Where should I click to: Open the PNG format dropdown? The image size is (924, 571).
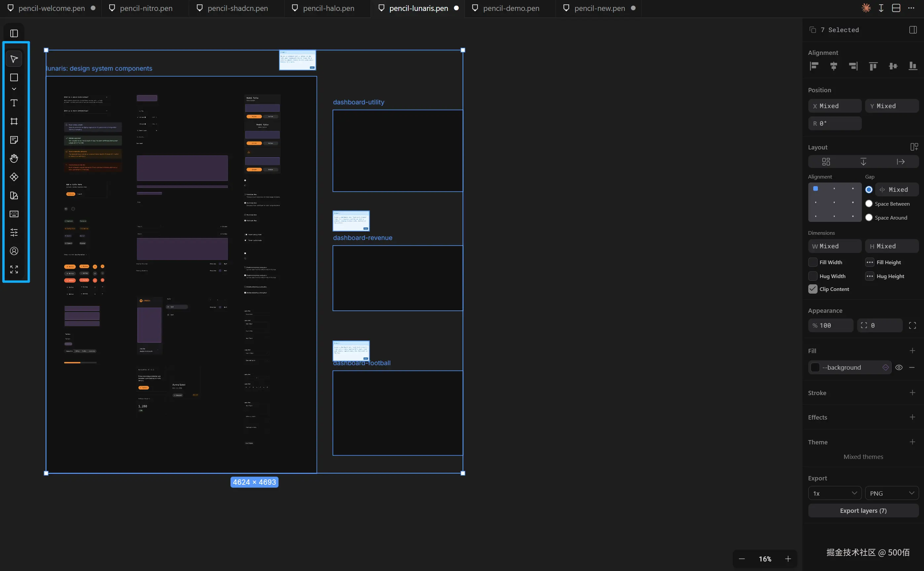(892, 493)
